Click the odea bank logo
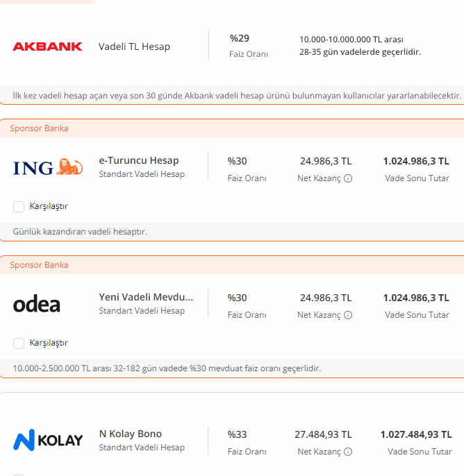 click(37, 304)
